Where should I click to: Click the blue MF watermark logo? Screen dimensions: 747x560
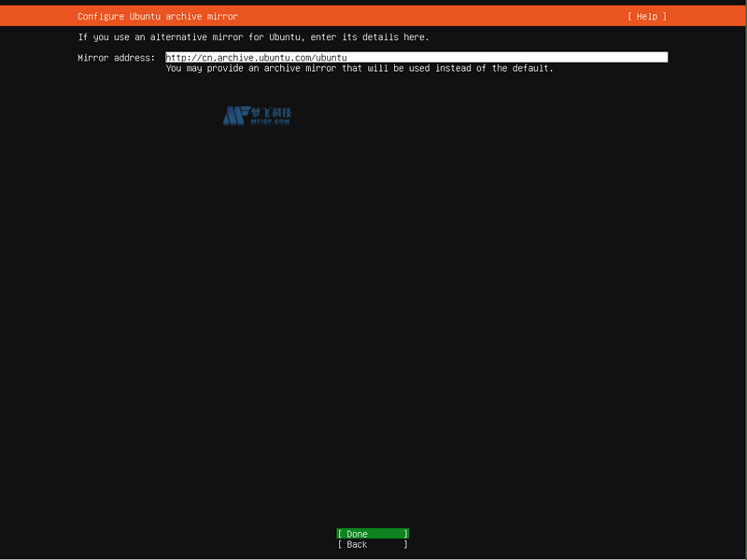coord(233,116)
